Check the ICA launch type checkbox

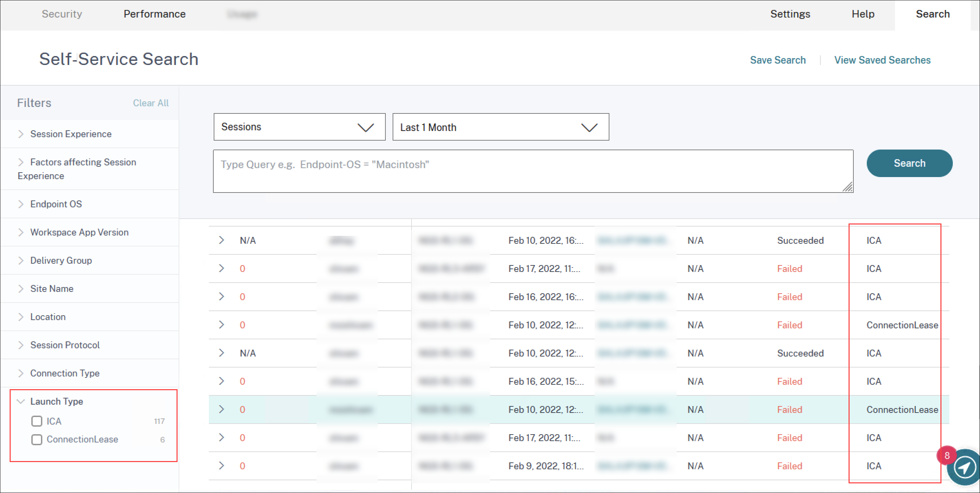coord(37,421)
